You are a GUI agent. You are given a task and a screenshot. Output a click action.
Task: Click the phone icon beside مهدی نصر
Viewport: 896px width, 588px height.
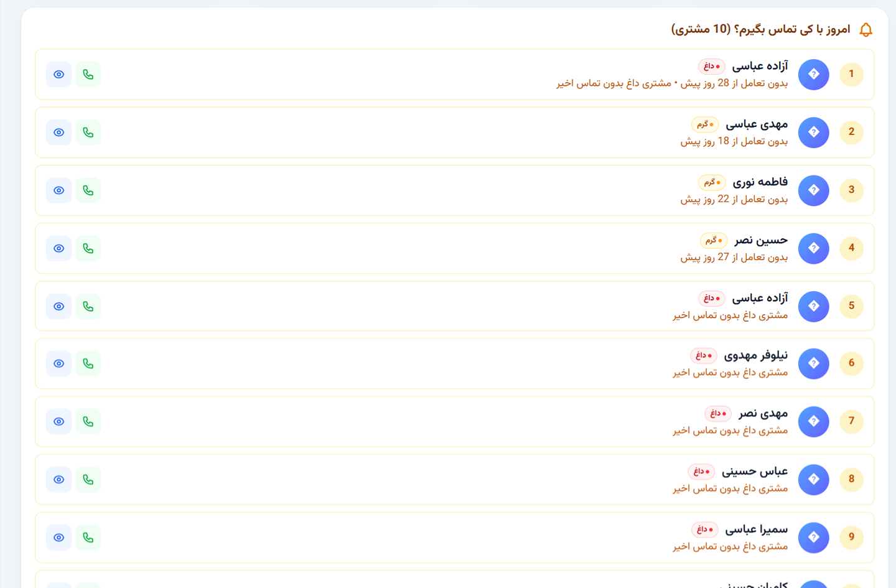tap(88, 421)
